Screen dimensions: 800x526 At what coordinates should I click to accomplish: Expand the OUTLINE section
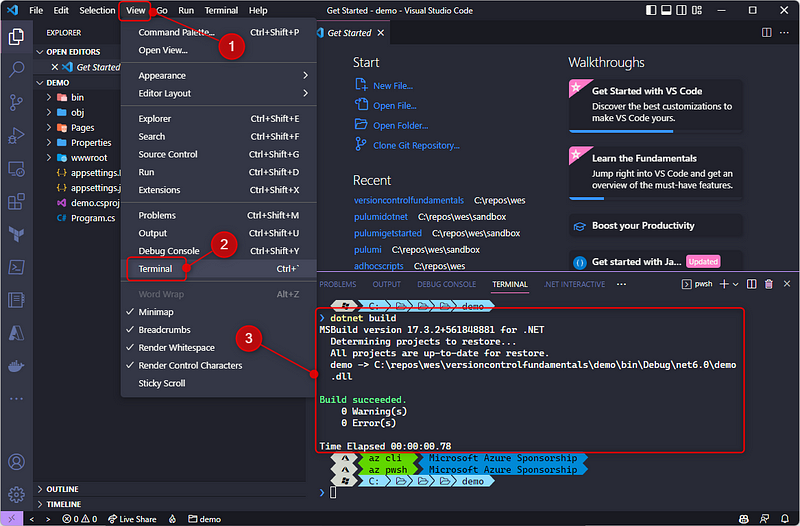(x=62, y=489)
